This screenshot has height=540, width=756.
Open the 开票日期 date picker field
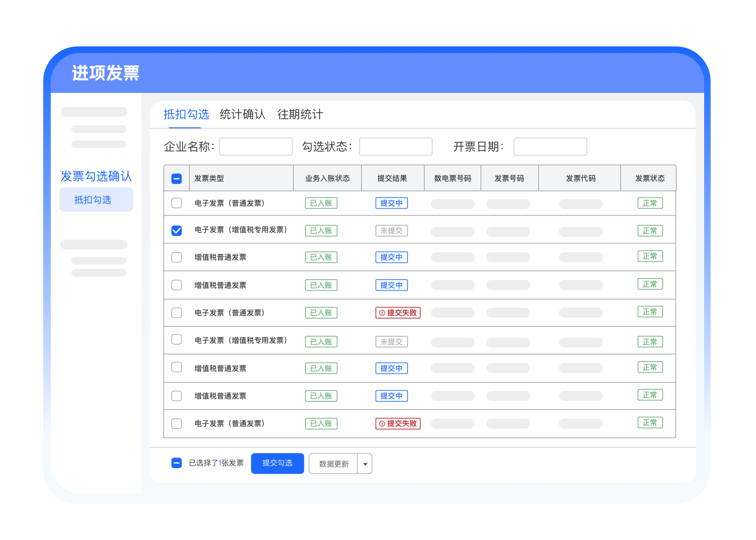coord(550,147)
